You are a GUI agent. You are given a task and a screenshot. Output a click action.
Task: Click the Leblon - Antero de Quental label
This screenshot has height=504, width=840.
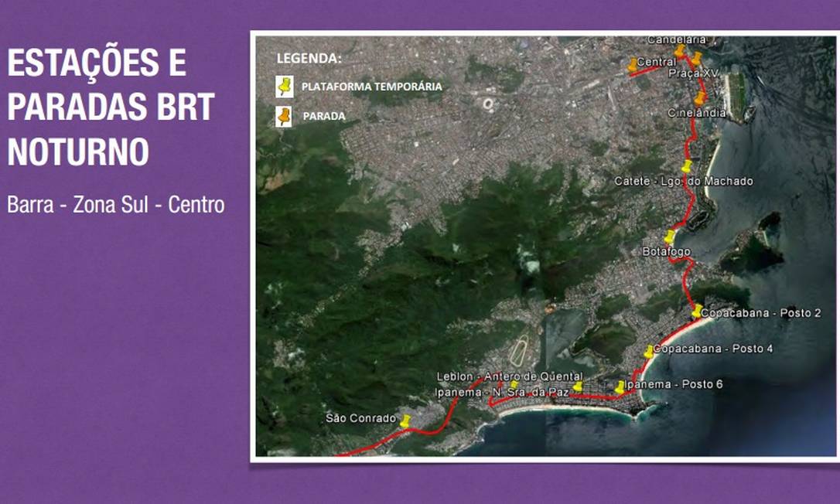click(499, 376)
